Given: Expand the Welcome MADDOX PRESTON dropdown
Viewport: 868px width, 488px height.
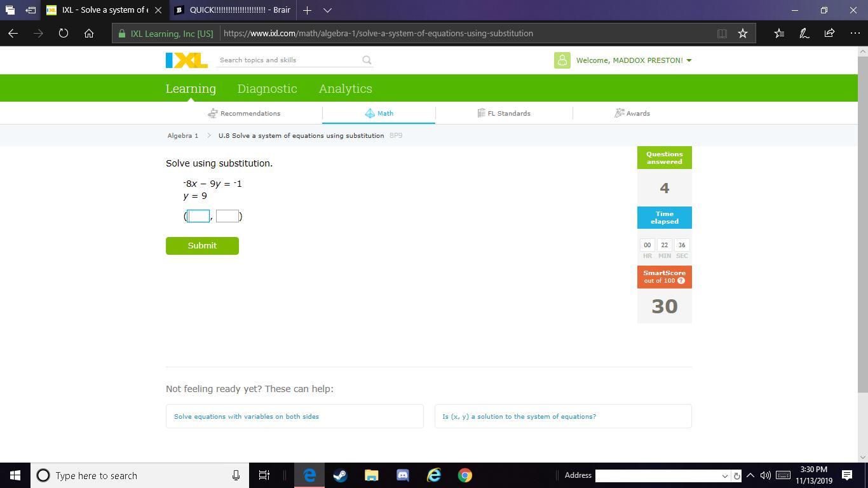Looking at the screenshot, I should tap(634, 60).
